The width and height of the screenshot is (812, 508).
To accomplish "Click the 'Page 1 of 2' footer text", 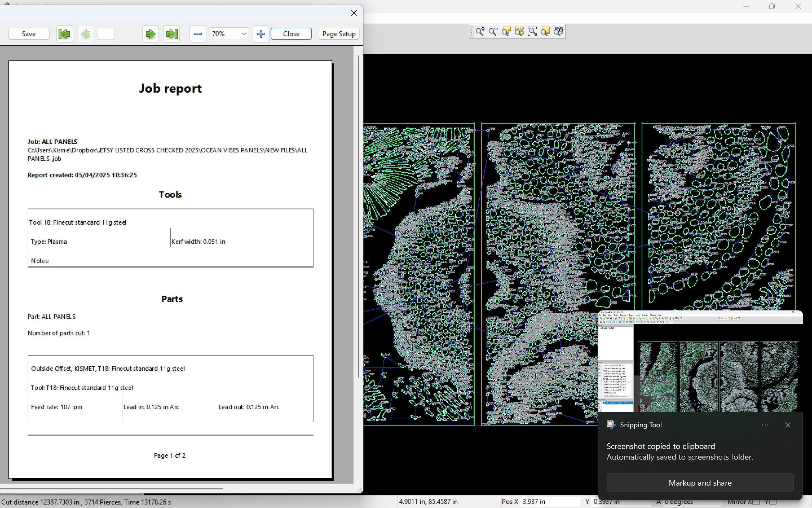I will [170, 456].
